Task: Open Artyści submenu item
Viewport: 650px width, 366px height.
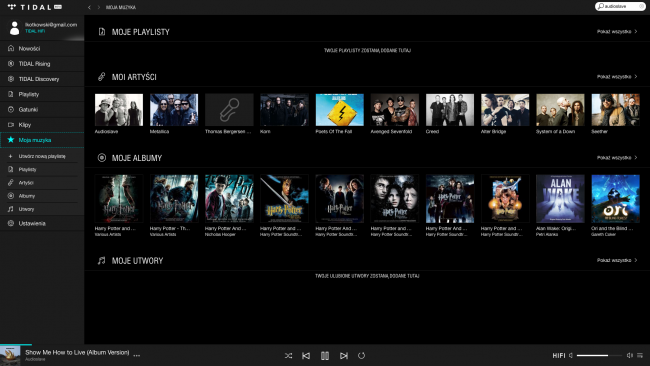Action: [42, 183]
